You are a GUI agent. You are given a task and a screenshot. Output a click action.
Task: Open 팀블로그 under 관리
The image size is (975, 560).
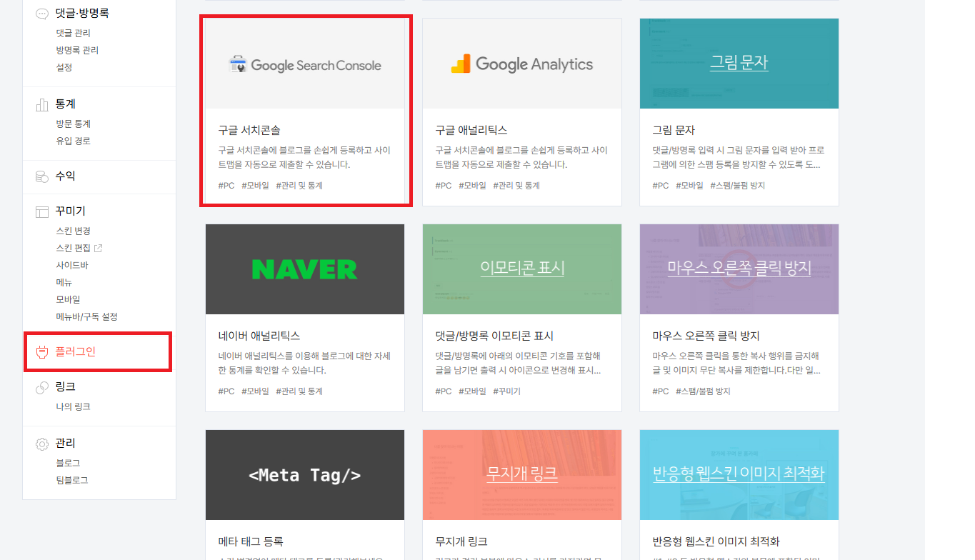click(72, 480)
